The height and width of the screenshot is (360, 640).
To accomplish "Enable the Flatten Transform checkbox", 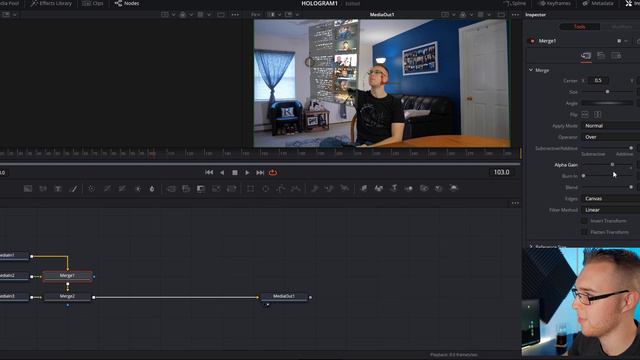I will 584,232.
